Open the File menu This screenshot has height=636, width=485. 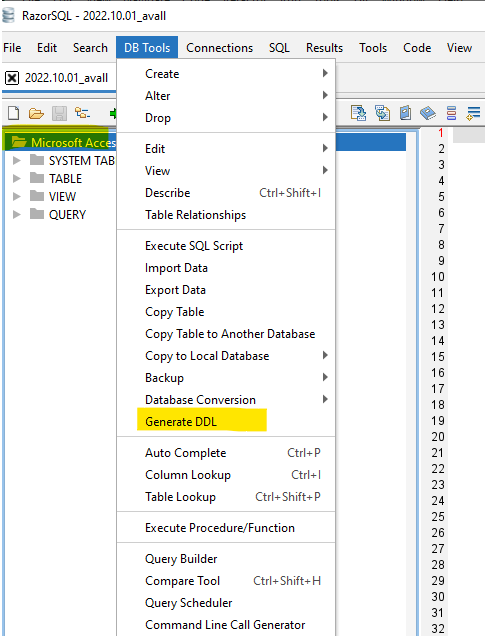point(12,47)
